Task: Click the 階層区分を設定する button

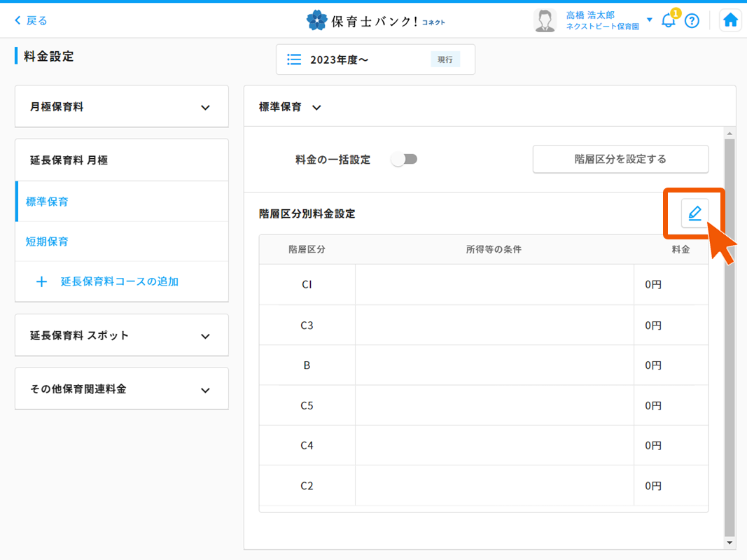Action: pos(620,159)
